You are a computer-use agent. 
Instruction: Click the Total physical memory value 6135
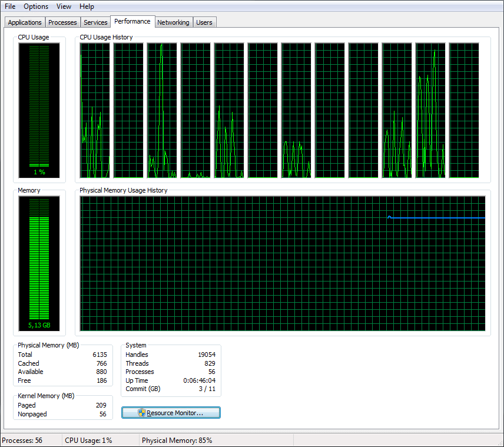pyautogui.click(x=100, y=355)
